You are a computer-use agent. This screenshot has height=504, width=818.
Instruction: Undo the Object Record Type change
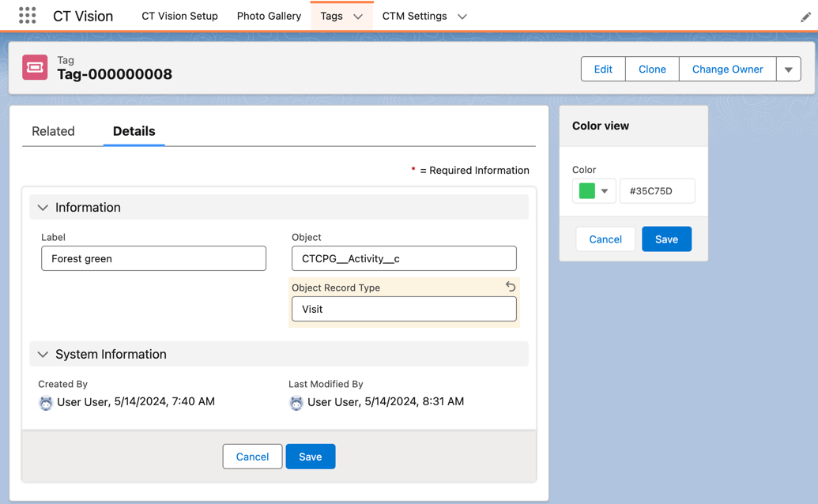(x=511, y=287)
